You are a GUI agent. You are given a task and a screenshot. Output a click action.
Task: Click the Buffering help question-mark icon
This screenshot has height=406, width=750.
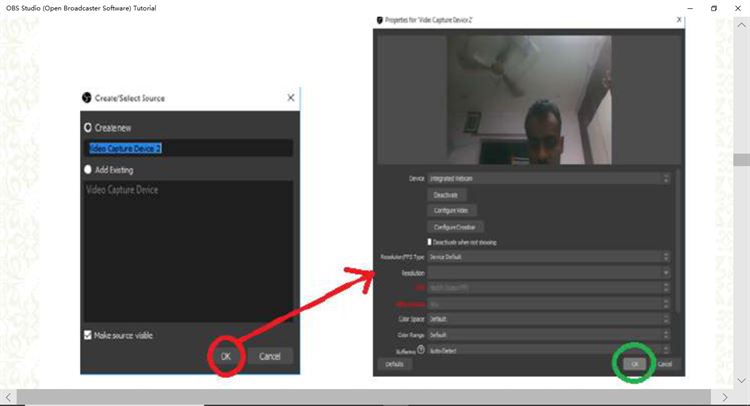(x=420, y=350)
